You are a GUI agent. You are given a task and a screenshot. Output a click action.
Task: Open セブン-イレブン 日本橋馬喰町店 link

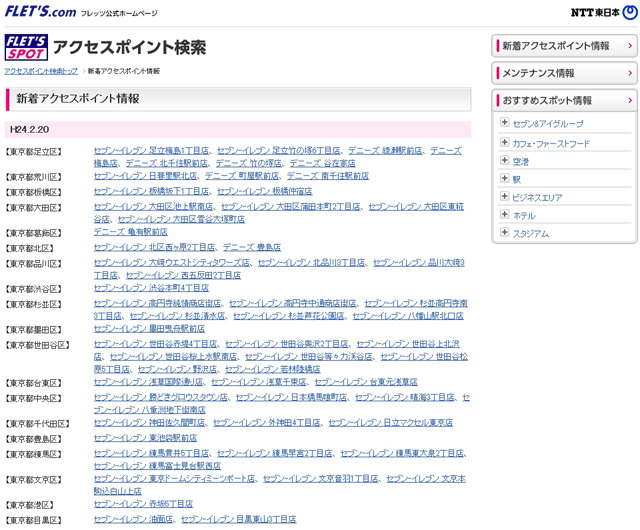pyautogui.click(x=291, y=398)
